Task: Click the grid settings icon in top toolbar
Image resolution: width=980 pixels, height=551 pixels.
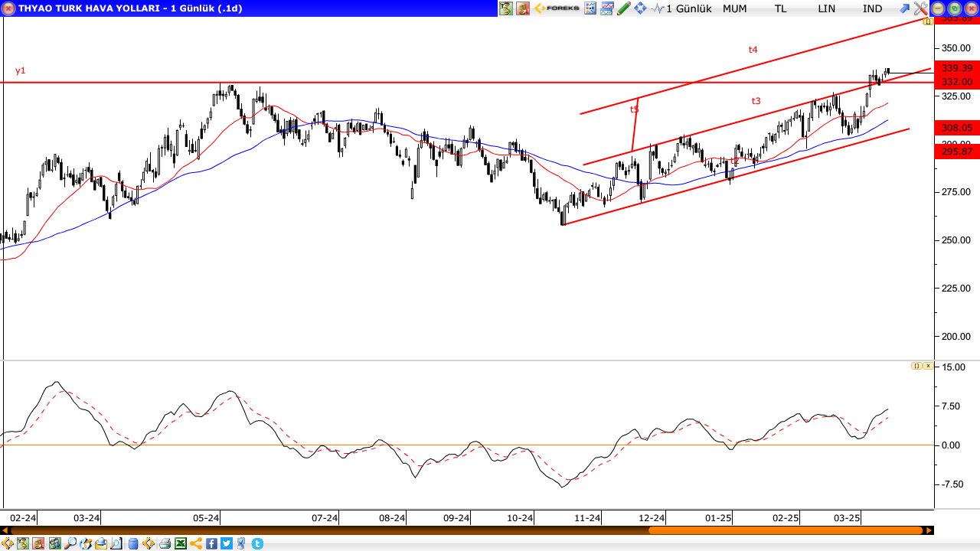Action: click(x=590, y=8)
